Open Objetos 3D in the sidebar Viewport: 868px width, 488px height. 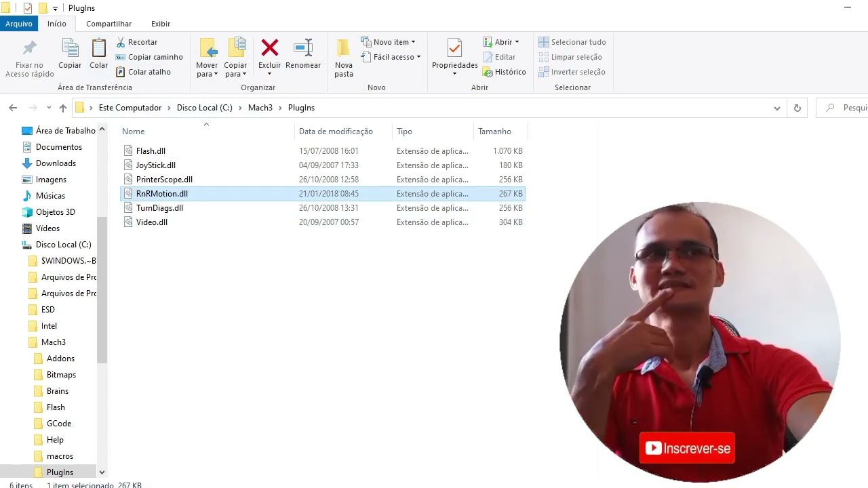click(48, 212)
